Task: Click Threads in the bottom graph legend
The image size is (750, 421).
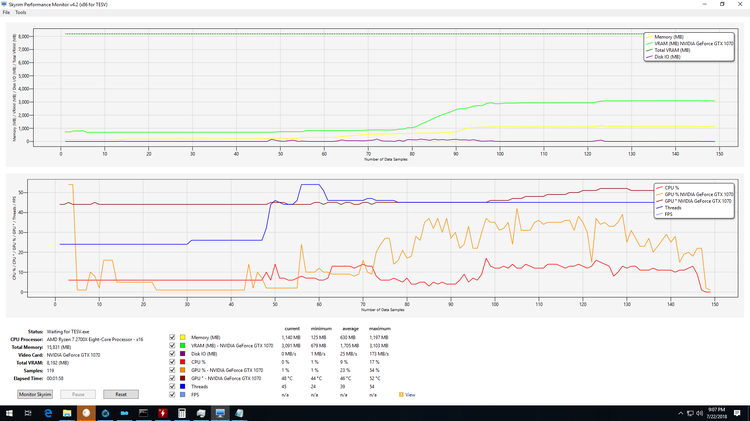Action: point(673,208)
